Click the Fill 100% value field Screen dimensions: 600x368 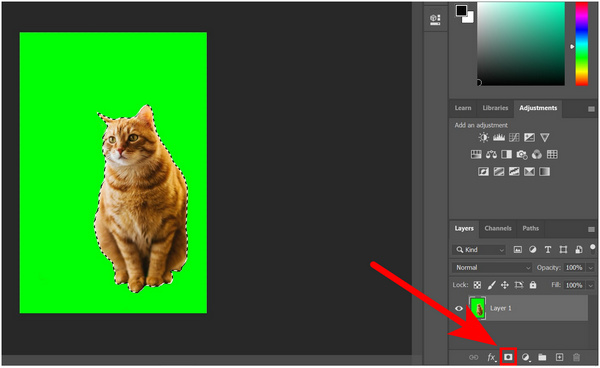574,285
